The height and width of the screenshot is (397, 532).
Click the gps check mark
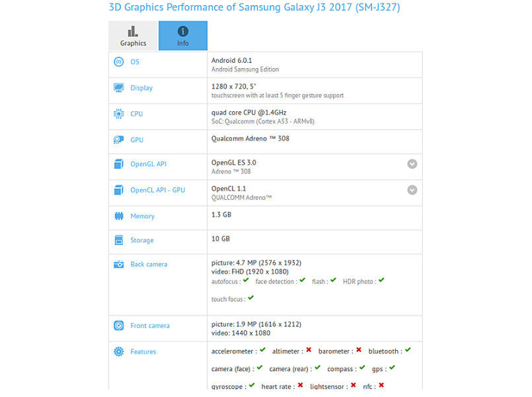point(392,367)
